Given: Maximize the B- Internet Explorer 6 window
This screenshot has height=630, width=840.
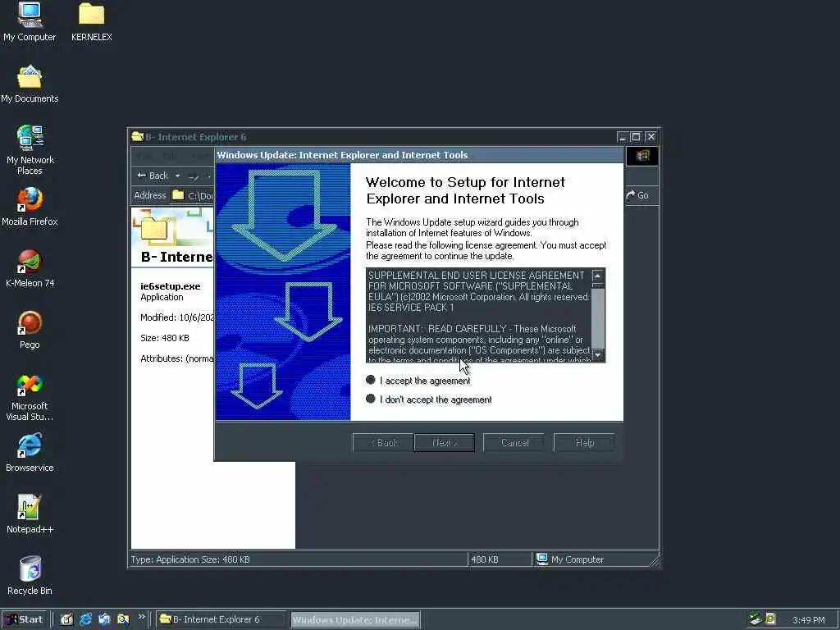Looking at the screenshot, I should [636, 137].
